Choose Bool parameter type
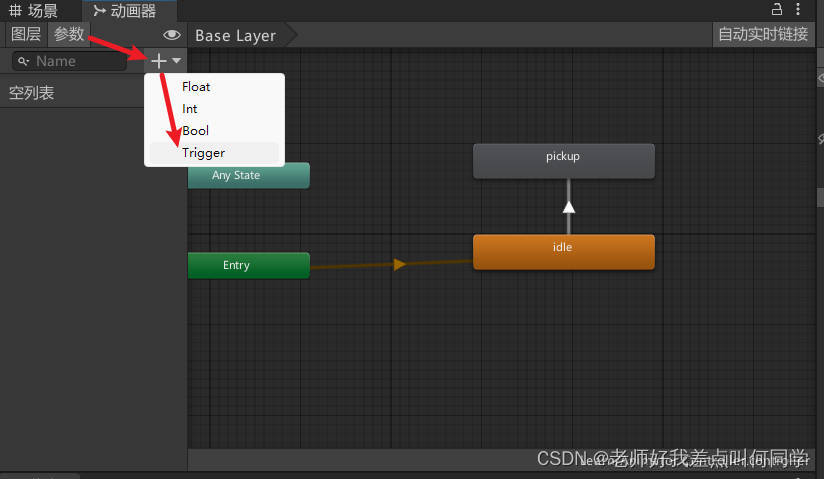Screen dimensions: 824x479 214,131
